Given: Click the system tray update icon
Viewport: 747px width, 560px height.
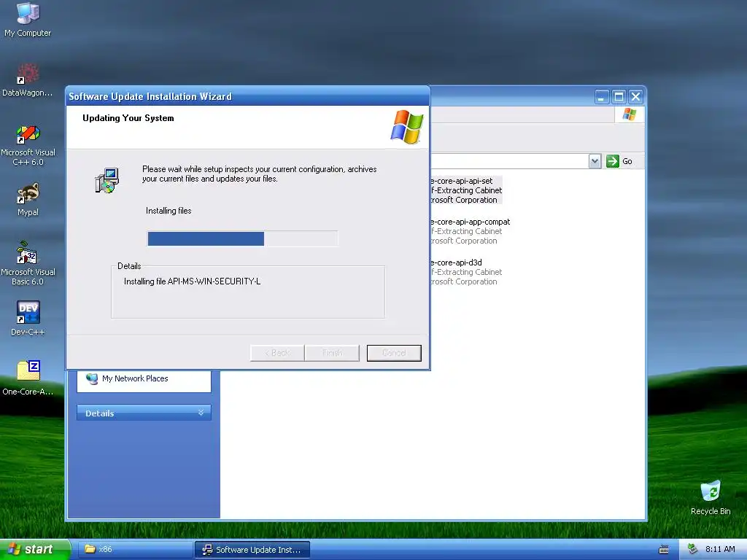Looking at the screenshot, I should (693, 549).
